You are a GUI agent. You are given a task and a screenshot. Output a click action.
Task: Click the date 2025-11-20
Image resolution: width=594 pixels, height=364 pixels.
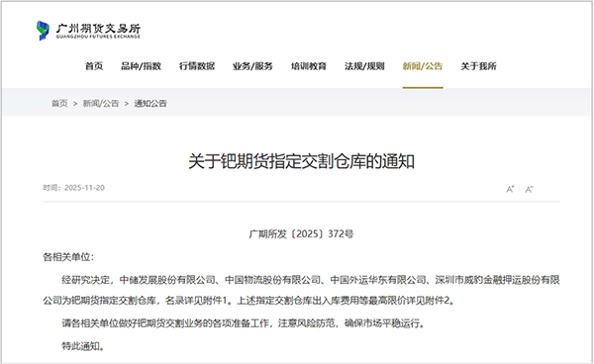point(84,188)
